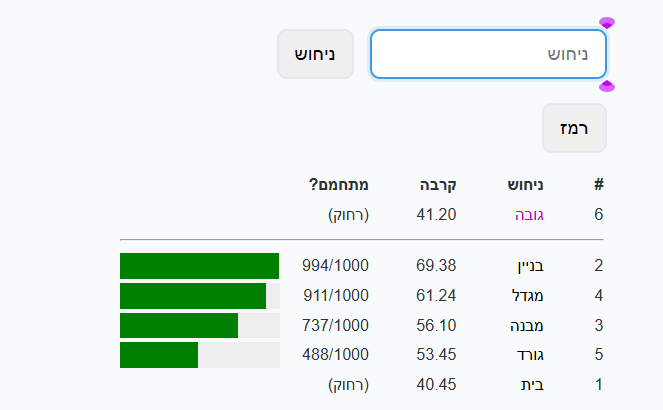Click the קרבה similarity column header
663x410 pixels.
tap(437, 184)
